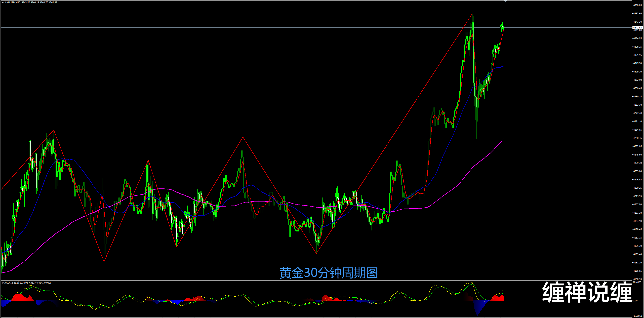Click the 4360.05 price scale value

coord(638,5)
